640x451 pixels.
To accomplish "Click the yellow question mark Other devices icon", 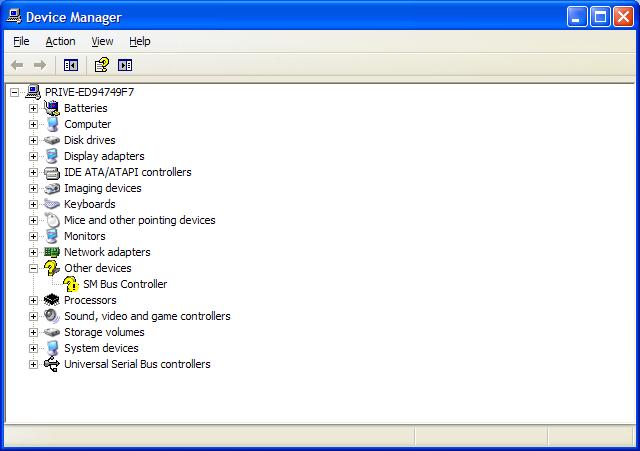I will (52, 268).
